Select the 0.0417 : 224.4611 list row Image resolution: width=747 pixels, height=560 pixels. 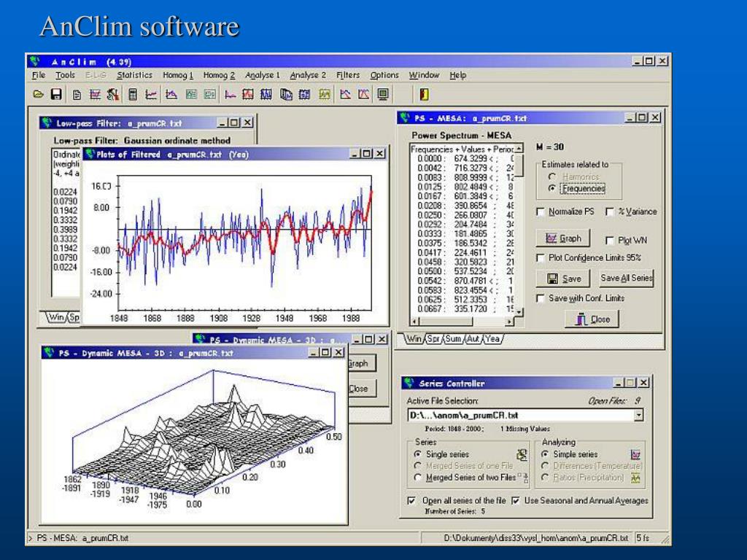click(x=462, y=253)
